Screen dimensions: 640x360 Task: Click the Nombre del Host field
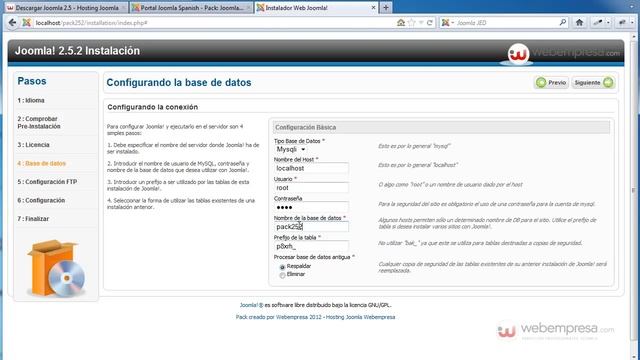[311, 168]
